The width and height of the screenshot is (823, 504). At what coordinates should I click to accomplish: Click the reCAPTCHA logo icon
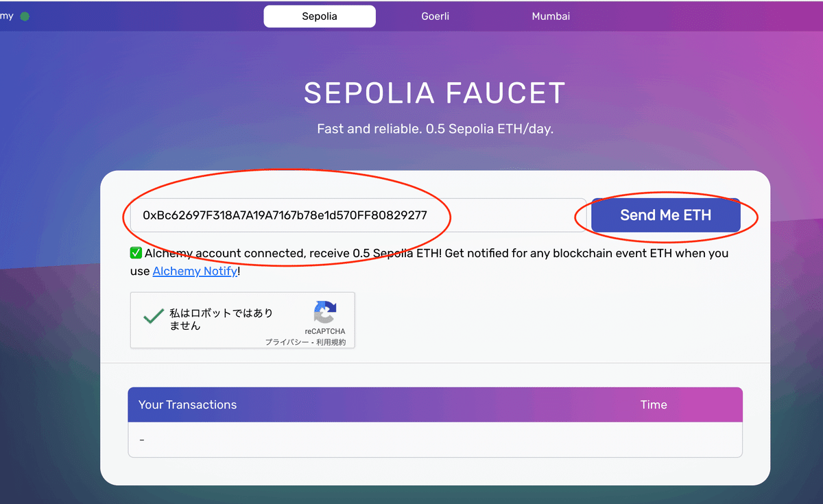click(325, 313)
